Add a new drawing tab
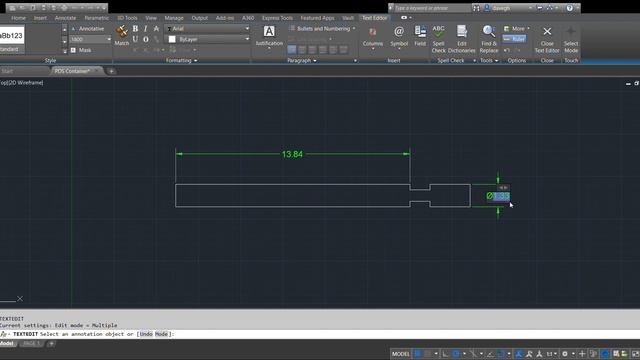This screenshot has height=360, width=640. [111, 71]
